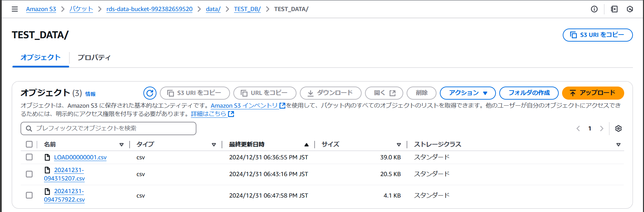Open data/ breadcrumb folder
This screenshot has width=644, height=212.
[213, 9]
